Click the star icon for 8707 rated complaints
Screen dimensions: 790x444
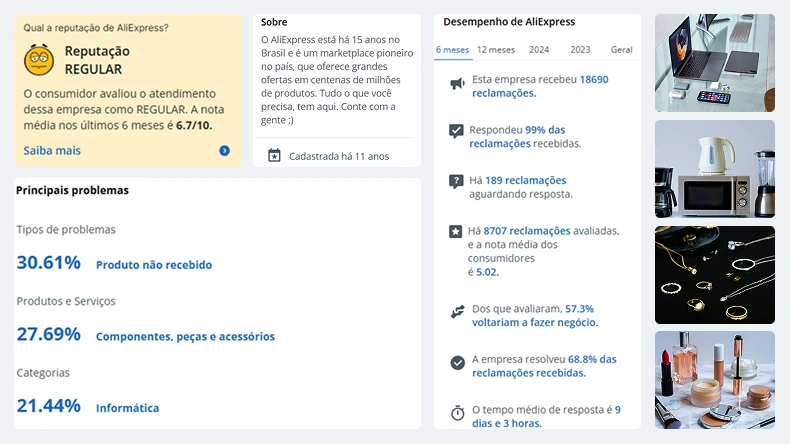(455, 231)
